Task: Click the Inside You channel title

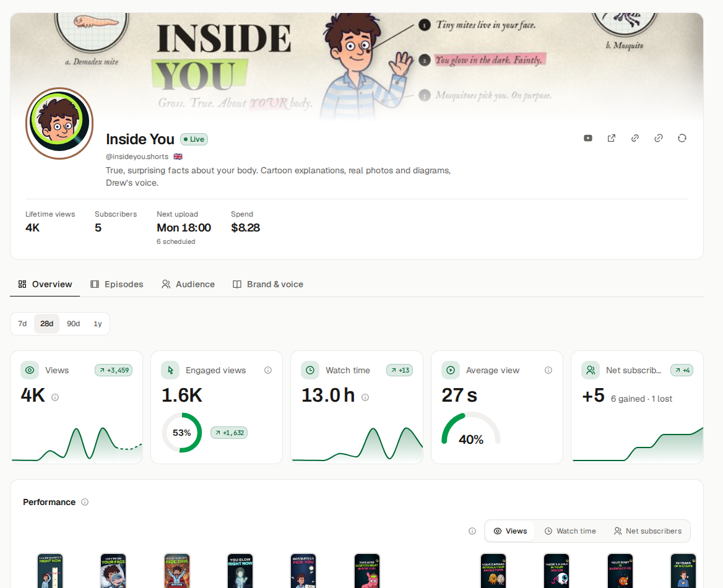Action: 140,139
